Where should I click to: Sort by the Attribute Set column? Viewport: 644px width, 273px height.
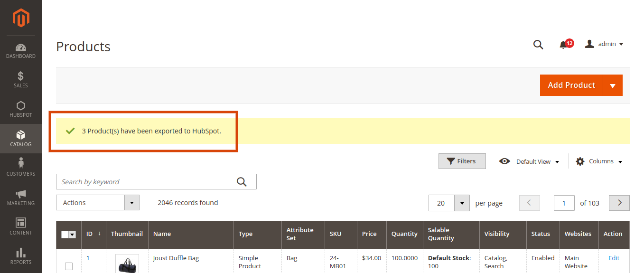[x=303, y=234]
